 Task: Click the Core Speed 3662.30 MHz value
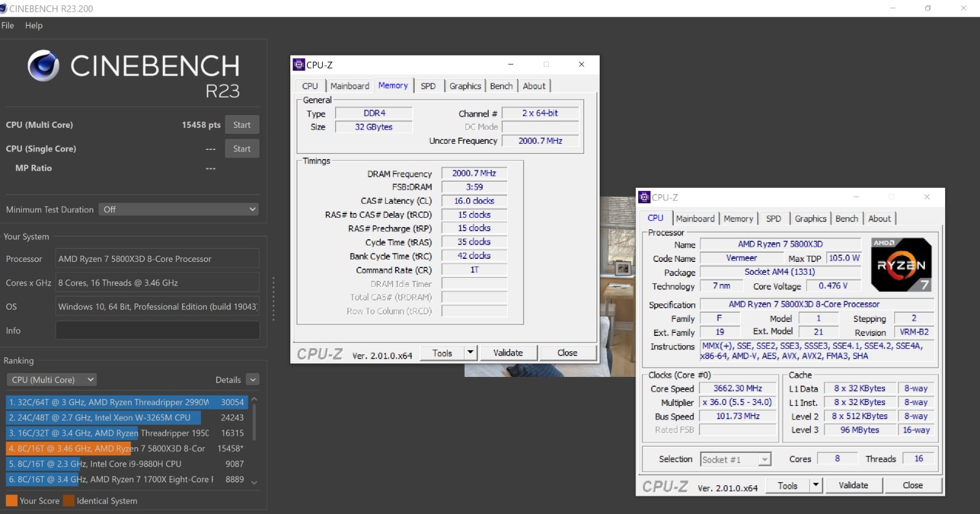pyautogui.click(x=737, y=389)
